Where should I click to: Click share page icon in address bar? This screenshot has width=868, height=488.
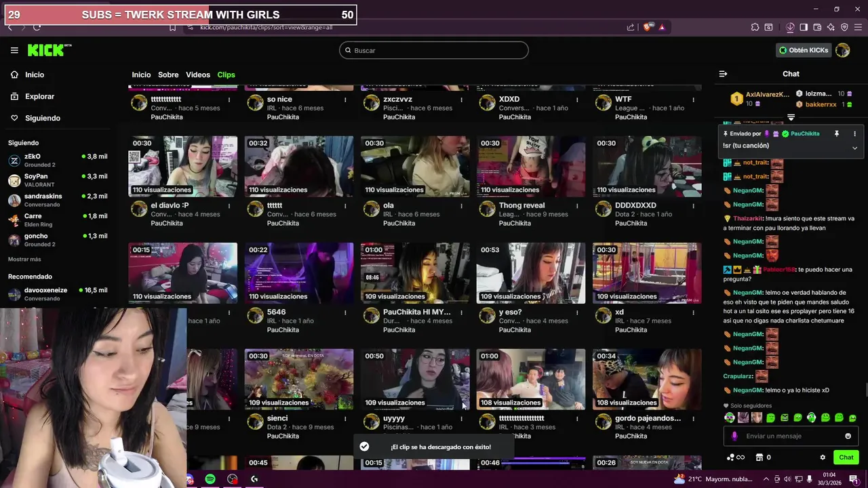(x=631, y=27)
